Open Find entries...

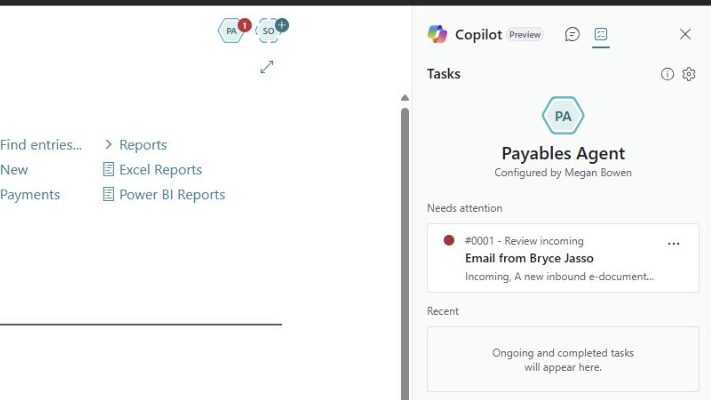(41, 145)
